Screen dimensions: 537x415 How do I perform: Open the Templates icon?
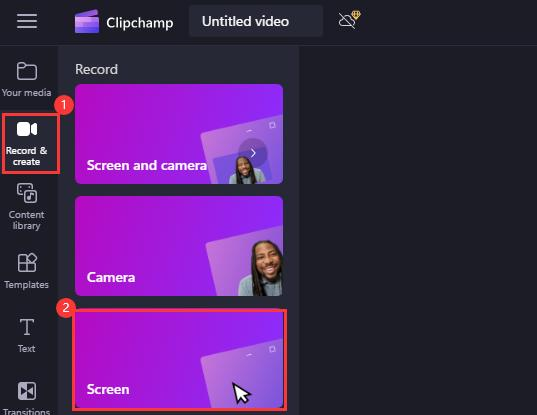tap(27, 263)
